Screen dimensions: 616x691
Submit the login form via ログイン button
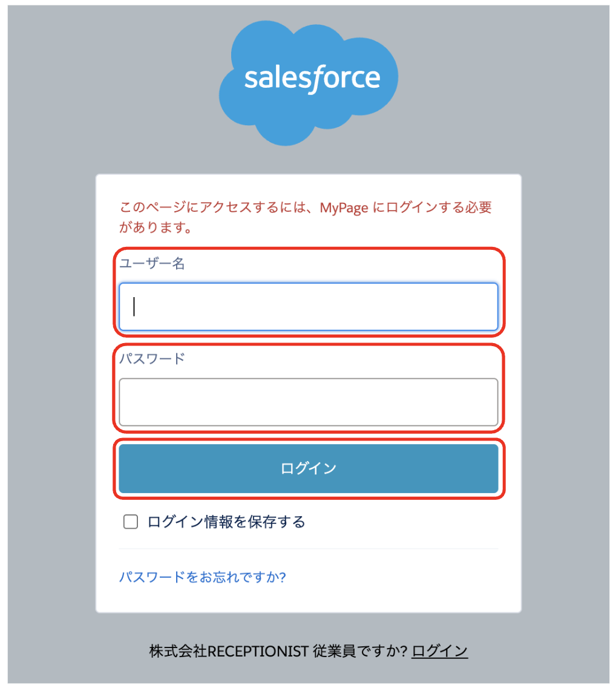(308, 468)
